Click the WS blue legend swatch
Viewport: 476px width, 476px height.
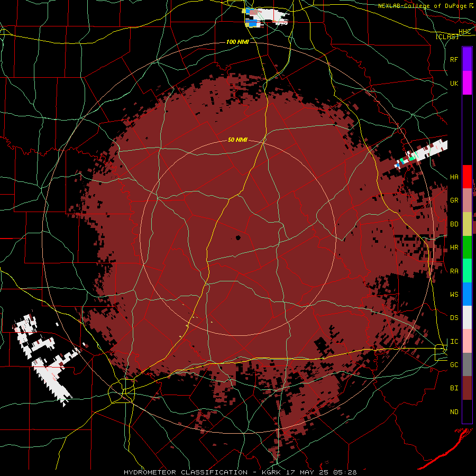467,294
